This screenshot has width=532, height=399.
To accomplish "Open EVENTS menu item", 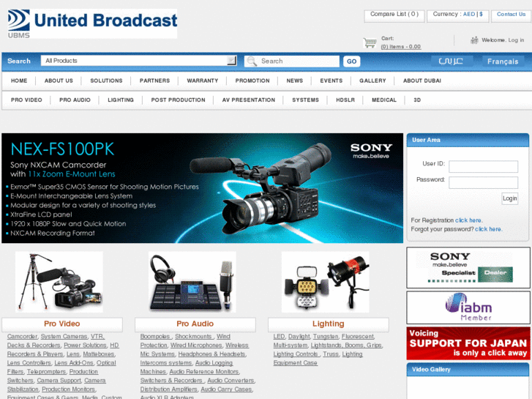I will (x=331, y=81).
